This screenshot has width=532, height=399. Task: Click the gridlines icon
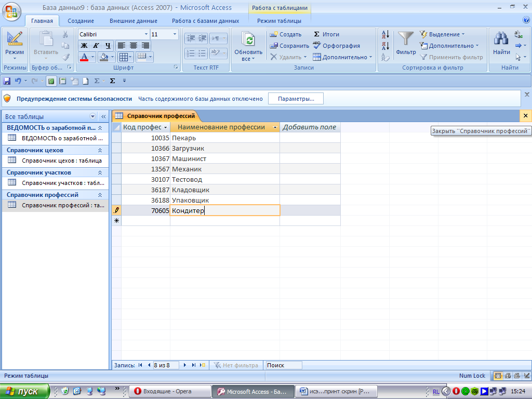(x=124, y=57)
